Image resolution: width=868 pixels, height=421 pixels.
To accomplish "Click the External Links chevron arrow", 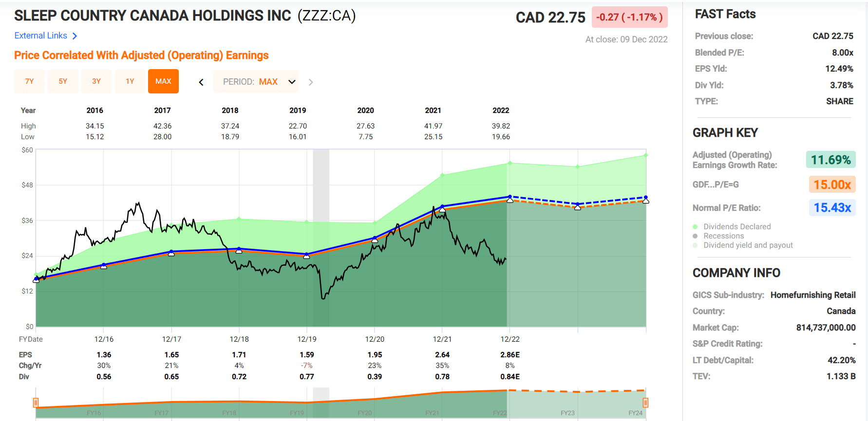I will coord(75,36).
